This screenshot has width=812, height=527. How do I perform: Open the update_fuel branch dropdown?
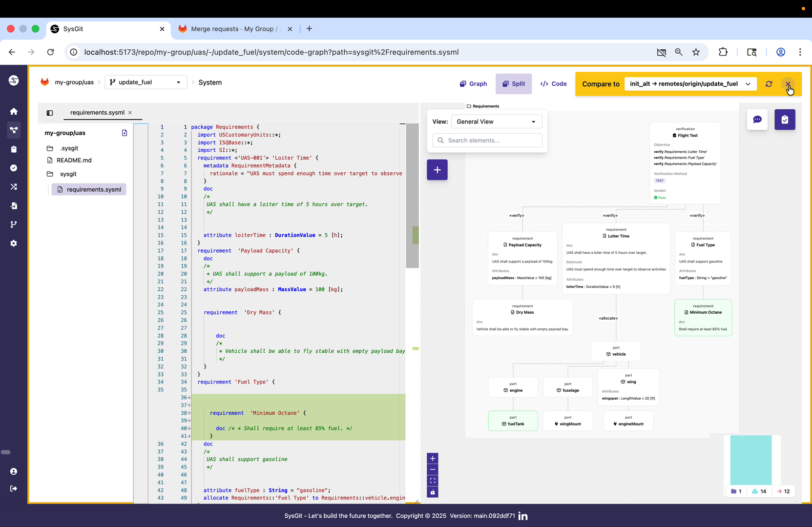tap(146, 82)
